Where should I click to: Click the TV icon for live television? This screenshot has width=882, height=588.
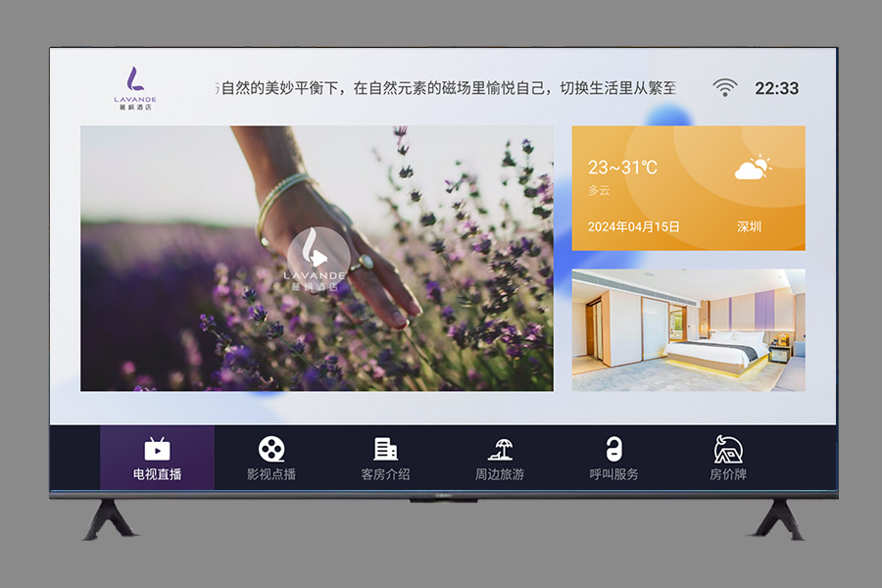[x=157, y=449]
